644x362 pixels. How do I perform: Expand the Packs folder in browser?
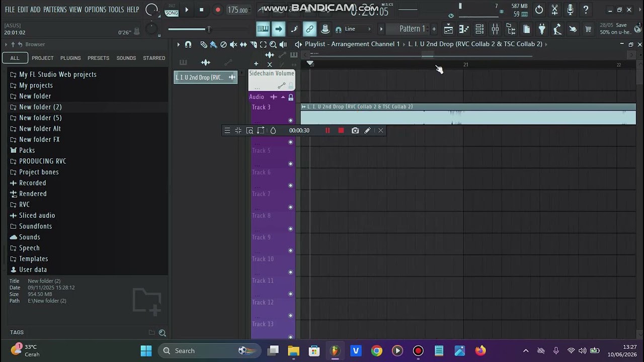[27, 150]
